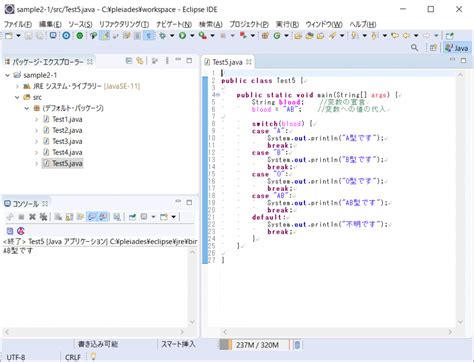Click the green New Java Class icon

click(x=277, y=35)
